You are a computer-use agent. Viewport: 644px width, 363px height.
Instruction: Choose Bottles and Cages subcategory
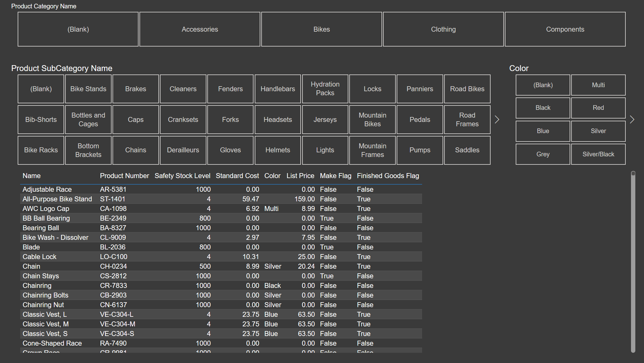88,119
